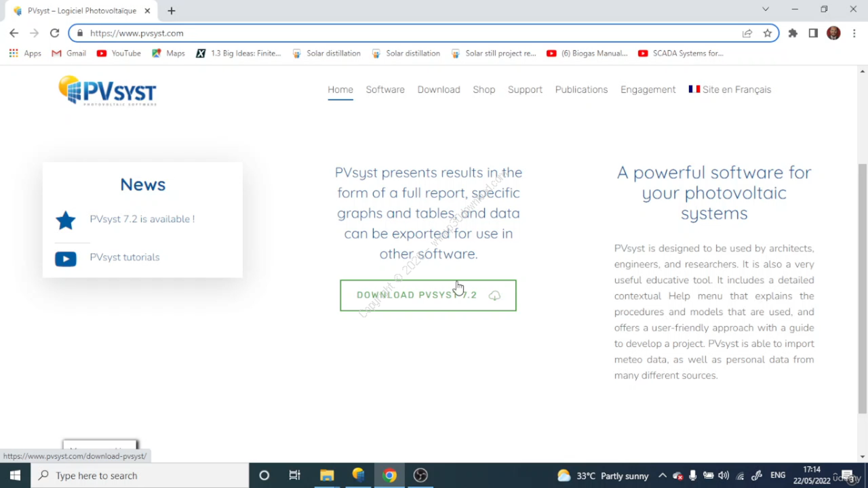Open the Chrome three-dot menu
This screenshot has height=488, width=868.
[854, 33]
